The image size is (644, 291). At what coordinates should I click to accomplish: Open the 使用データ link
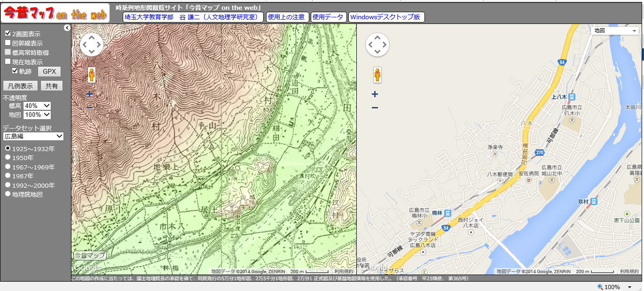pyautogui.click(x=329, y=17)
